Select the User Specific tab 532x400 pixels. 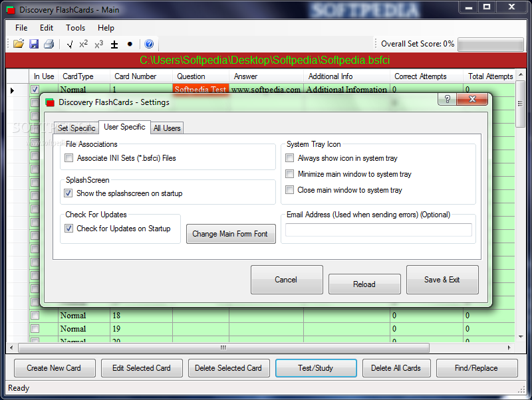click(124, 127)
